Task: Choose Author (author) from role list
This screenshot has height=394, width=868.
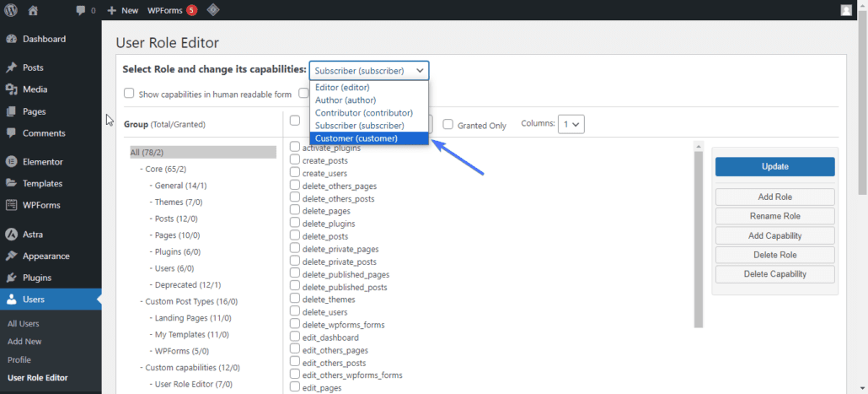Action: pos(368,100)
